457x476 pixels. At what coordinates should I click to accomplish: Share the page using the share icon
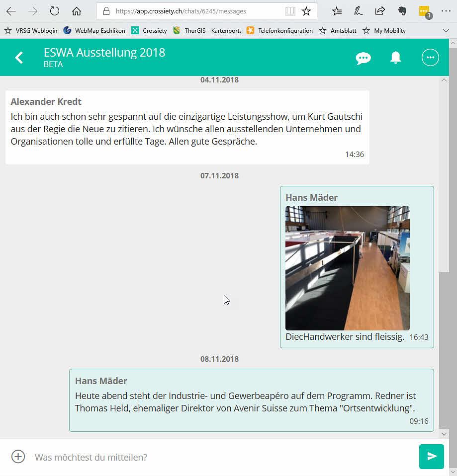379,11
